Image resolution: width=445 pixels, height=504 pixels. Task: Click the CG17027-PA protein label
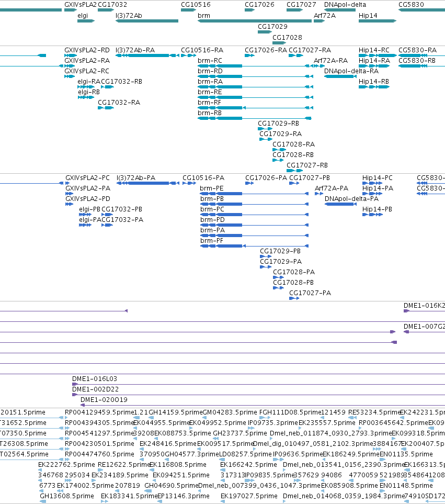[x=310, y=293]
